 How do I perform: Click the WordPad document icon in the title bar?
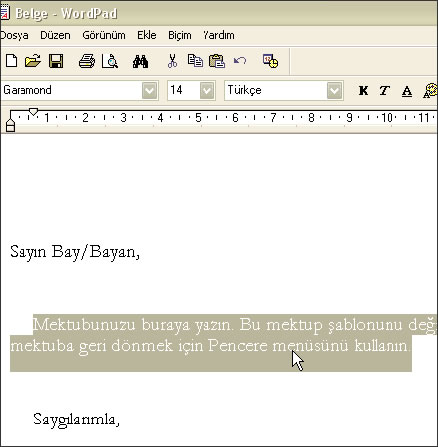[5, 13]
